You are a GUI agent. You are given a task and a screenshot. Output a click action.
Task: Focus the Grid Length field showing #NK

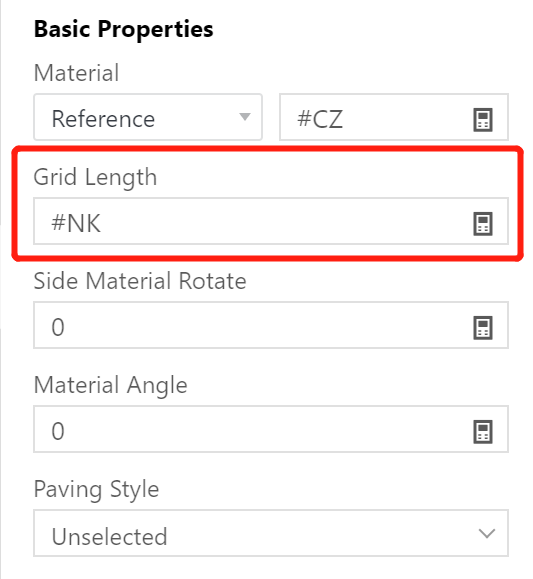271,221
